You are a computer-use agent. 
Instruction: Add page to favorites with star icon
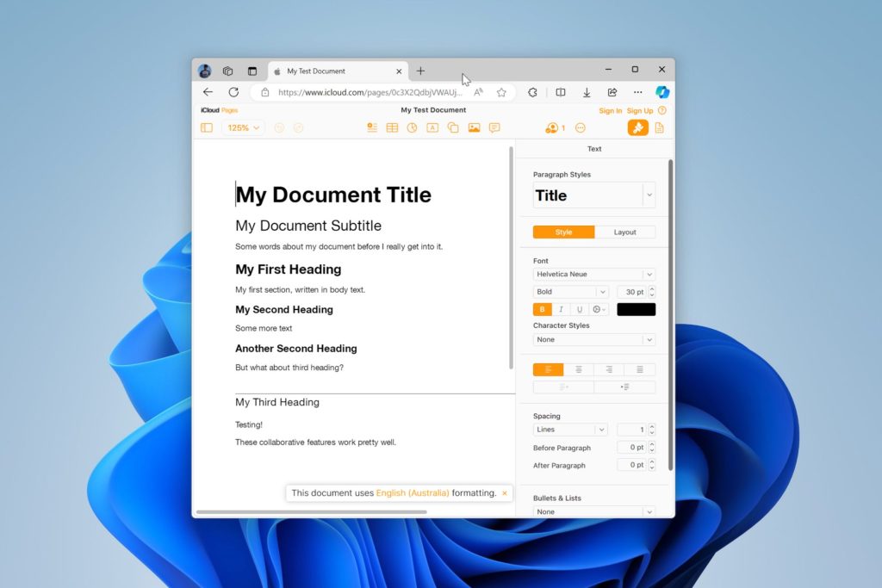(x=502, y=92)
